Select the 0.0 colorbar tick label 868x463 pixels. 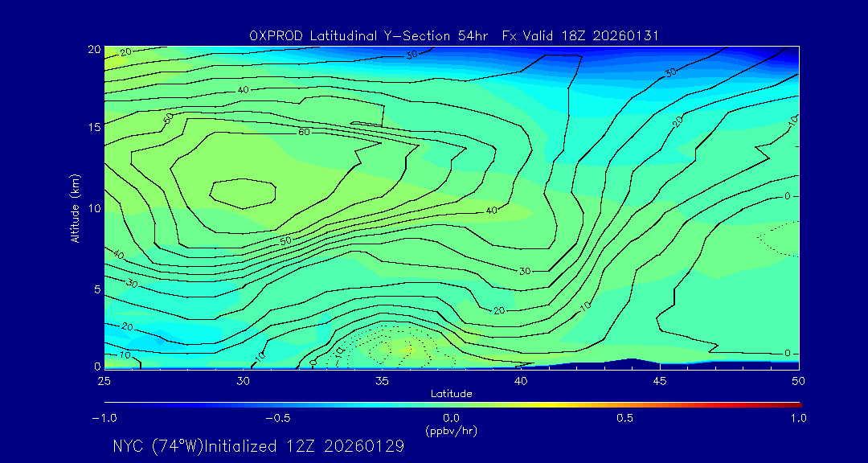click(452, 418)
